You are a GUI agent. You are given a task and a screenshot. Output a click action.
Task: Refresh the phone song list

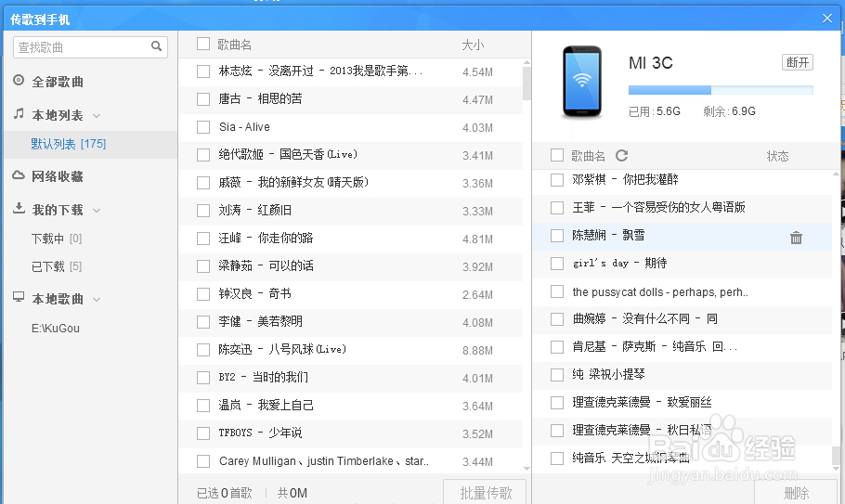pyautogui.click(x=622, y=156)
